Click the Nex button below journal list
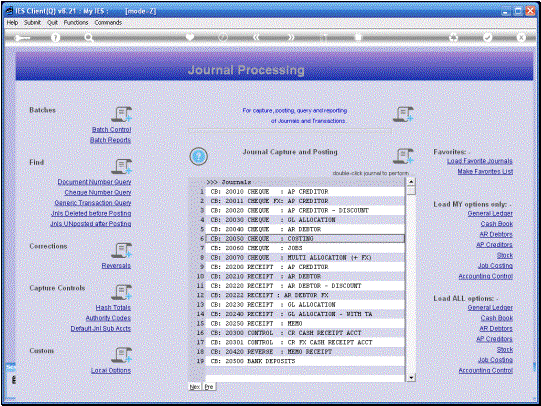The image size is (541, 406). click(x=195, y=387)
